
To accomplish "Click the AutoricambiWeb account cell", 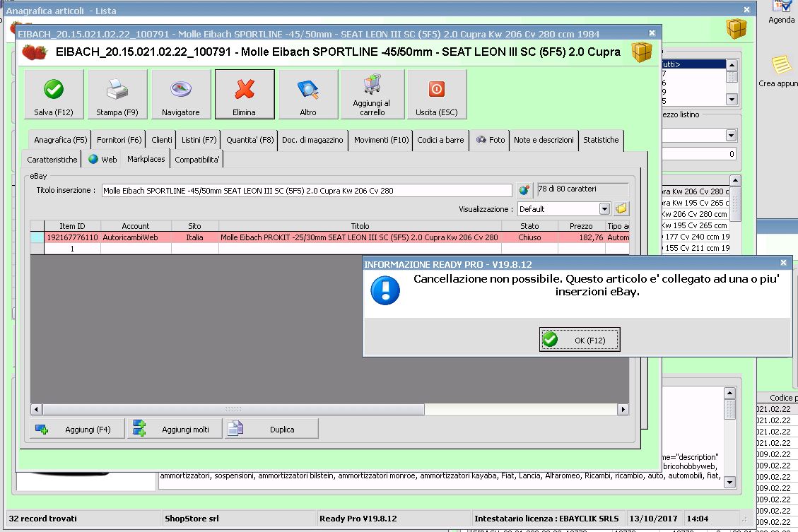I will tap(136, 237).
